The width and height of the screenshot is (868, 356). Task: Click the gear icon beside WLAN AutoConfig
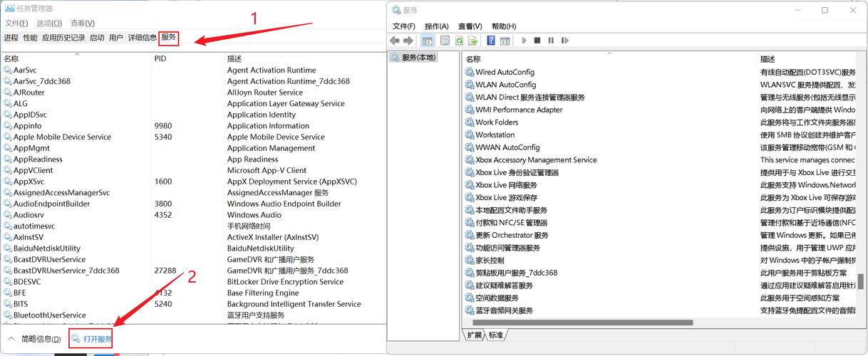(470, 85)
